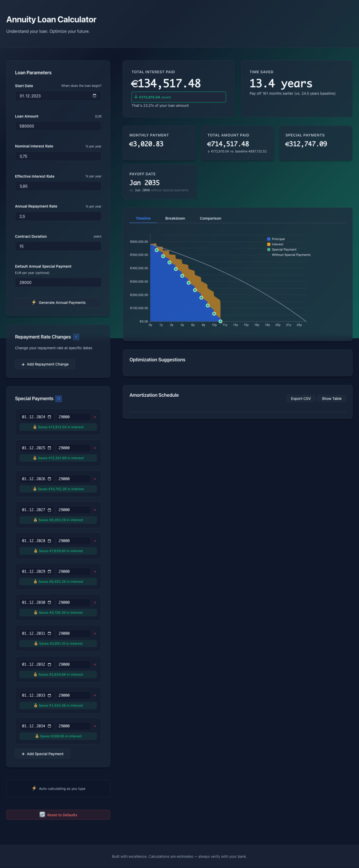This screenshot has height=868, width=359.
Task: Delete the 01.12.2031 special payment row
Action: point(95,634)
